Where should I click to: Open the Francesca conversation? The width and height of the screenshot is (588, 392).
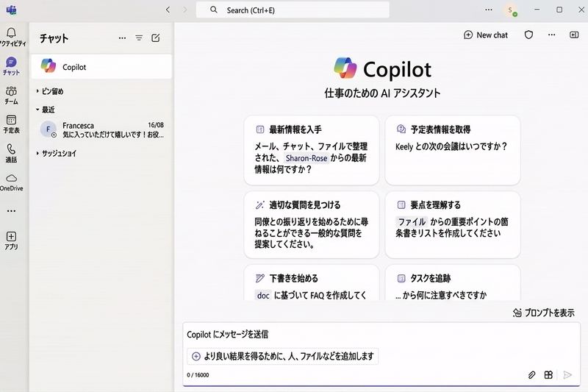[x=101, y=129]
